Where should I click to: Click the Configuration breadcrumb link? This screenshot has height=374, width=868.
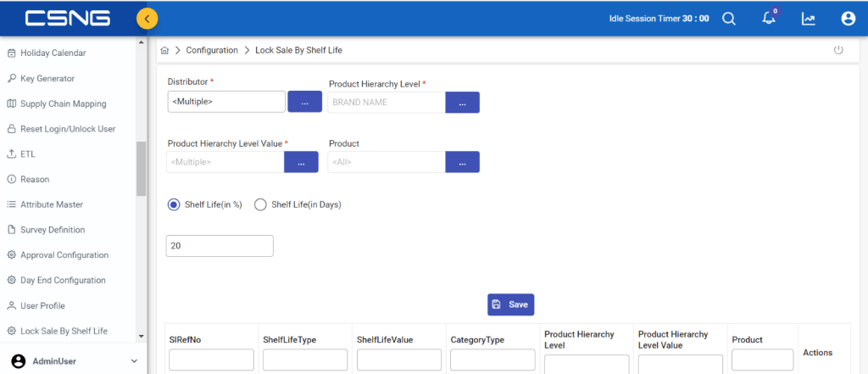coord(211,50)
